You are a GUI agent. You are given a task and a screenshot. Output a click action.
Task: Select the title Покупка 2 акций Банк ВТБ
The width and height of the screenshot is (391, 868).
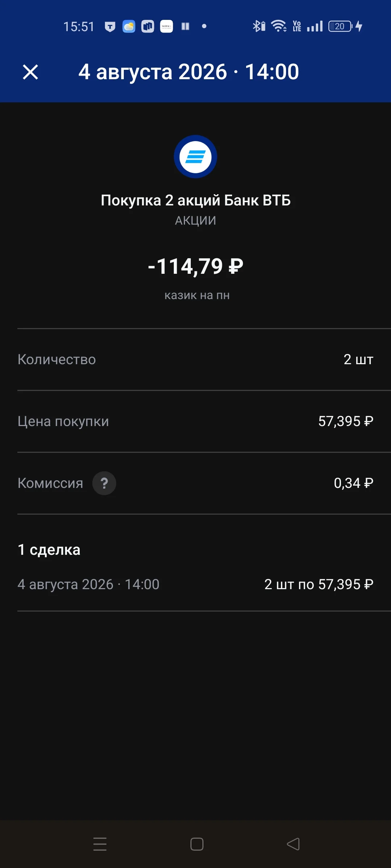(x=195, y=200)
